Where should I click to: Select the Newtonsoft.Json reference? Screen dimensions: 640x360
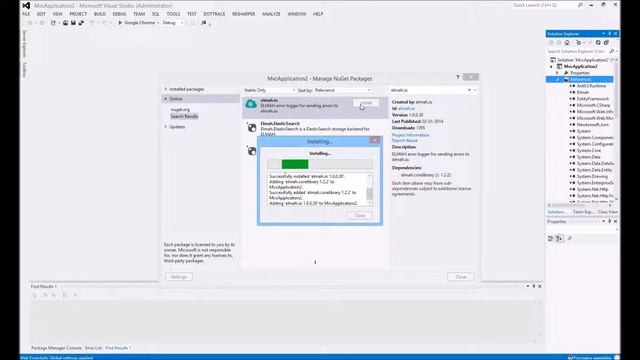pos(593,124)
